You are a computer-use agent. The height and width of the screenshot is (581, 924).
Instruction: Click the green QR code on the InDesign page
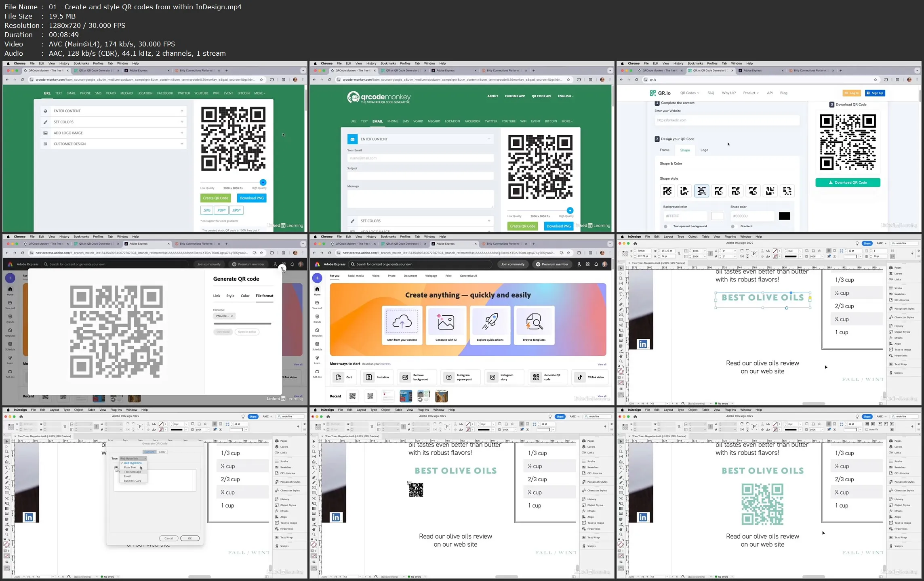(762, 504)
